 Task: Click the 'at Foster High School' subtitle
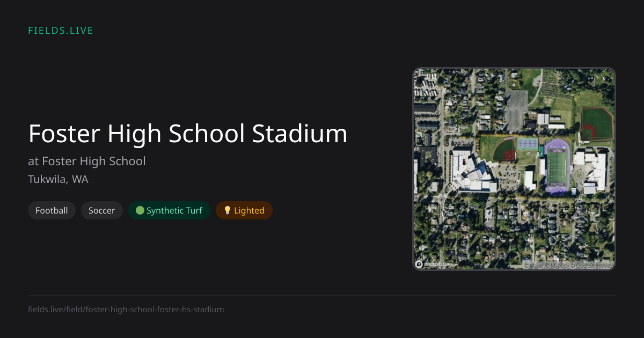tap(87, 161)
